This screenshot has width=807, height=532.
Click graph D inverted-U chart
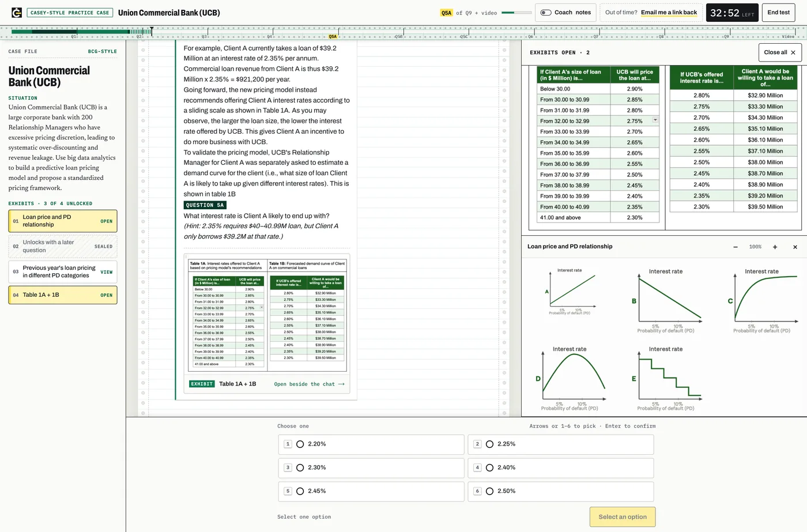pyautogui.click(x=571, y=378)
